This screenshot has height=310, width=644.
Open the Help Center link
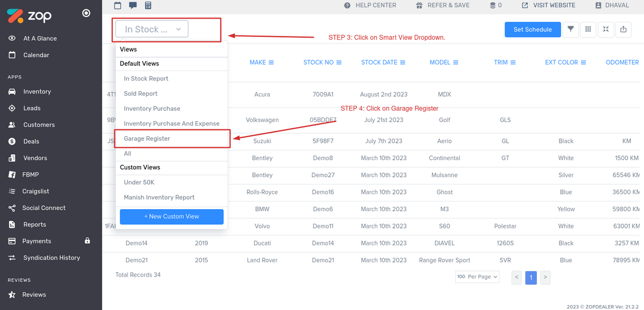pos(370,5)
